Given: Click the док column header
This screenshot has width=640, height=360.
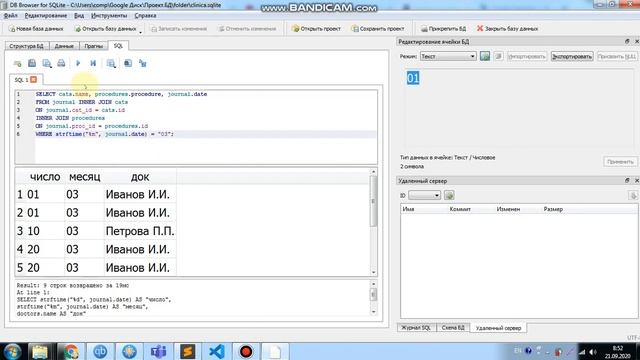Looking at the screenshot, I should 140,177.
